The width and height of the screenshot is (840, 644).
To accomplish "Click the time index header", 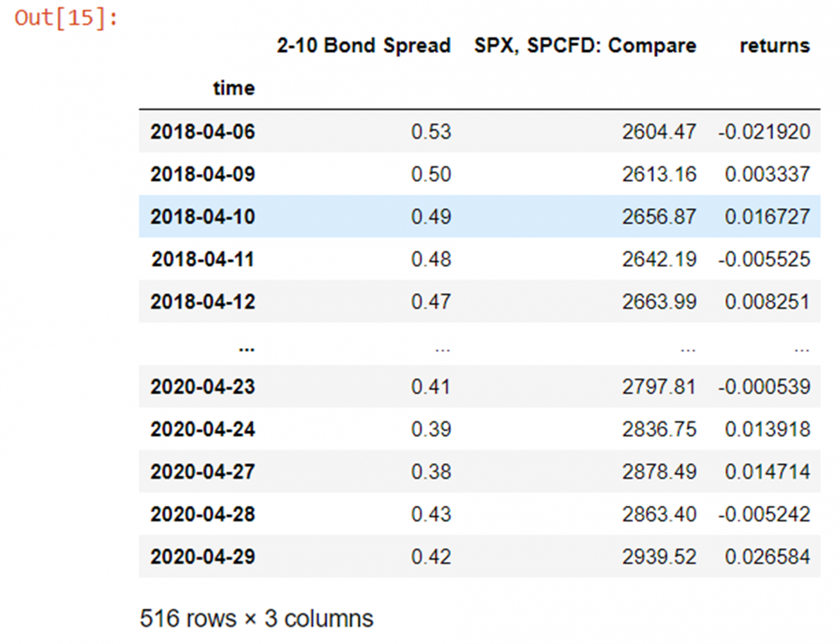I will click(x=234, y=88).
